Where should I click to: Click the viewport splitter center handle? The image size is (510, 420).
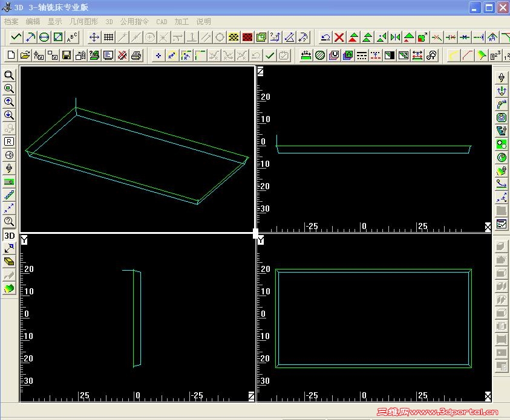click(256, 233)
